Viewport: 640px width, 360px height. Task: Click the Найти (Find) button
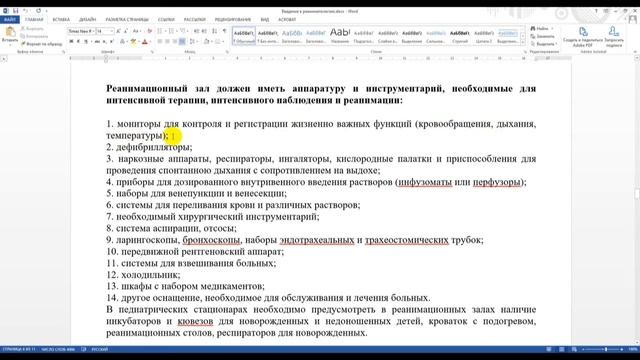tap(541, 29)
